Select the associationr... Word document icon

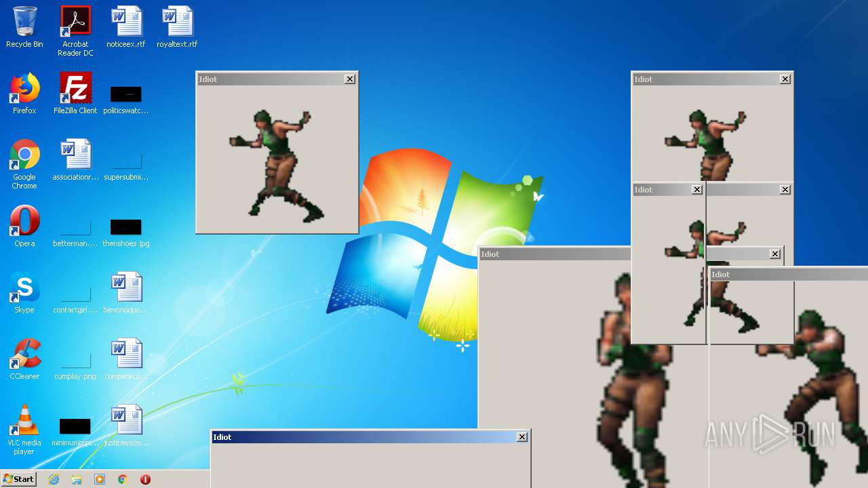(x=75, y=160)
